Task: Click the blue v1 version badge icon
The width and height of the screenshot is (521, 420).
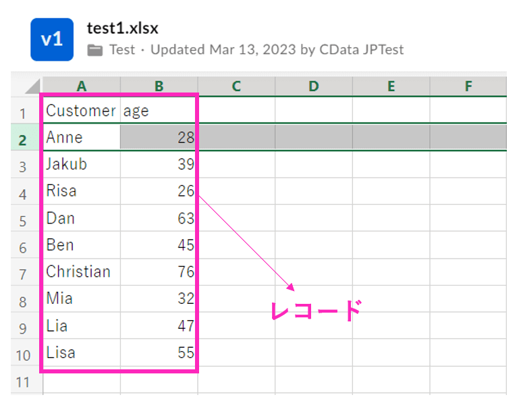Action: [x=52, y=40]
